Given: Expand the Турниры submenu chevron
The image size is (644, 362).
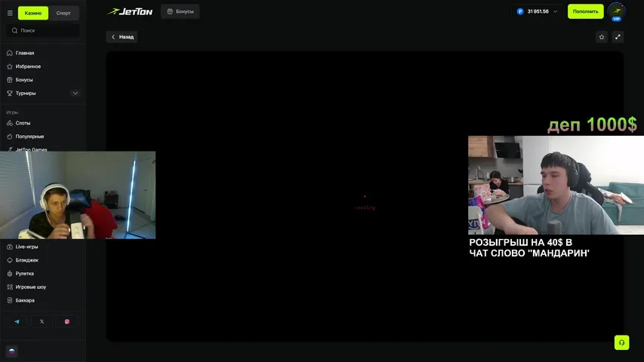Looking at the screenshot, I should pos(75,94).
